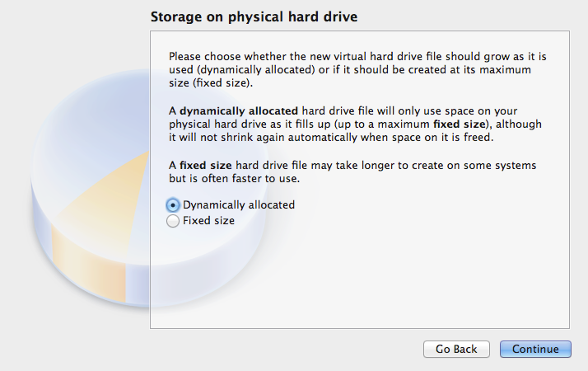Proceed with the Continue button
Image resolution: width=588 pixels, height=371 pixels.
coord(535,350)
